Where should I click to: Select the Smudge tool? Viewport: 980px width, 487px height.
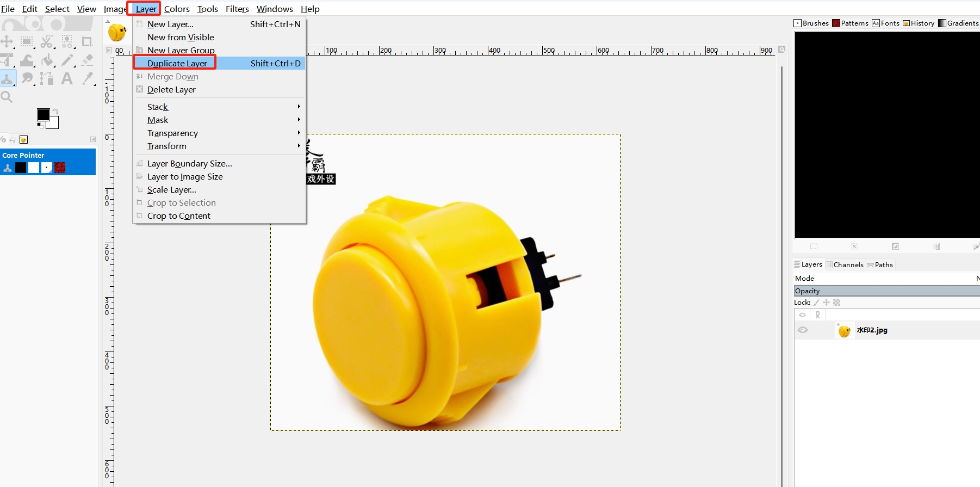point(27,78)
